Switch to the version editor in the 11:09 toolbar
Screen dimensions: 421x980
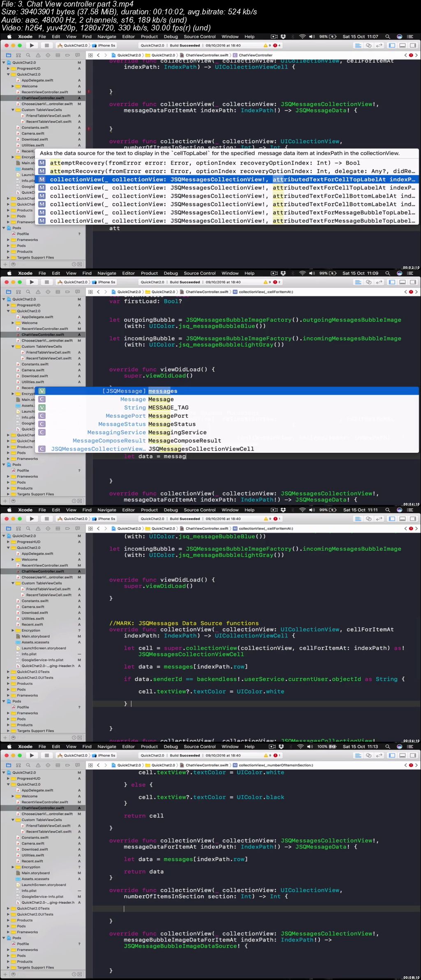pos(379,282)
